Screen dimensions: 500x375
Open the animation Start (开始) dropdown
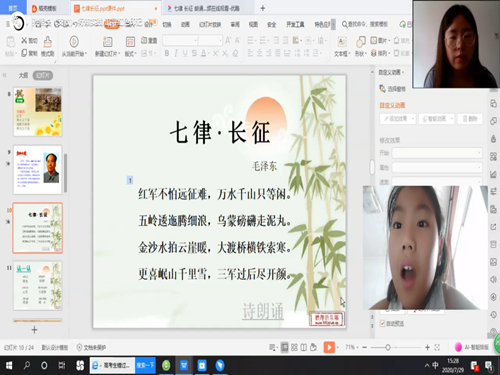click(437, 153)
